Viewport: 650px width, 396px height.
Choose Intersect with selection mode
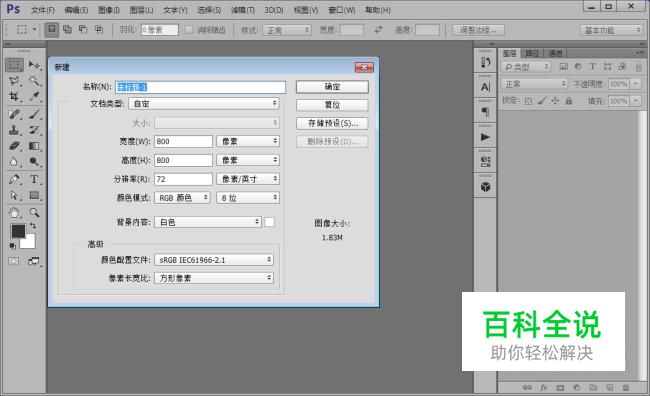(x=99, y=29)
